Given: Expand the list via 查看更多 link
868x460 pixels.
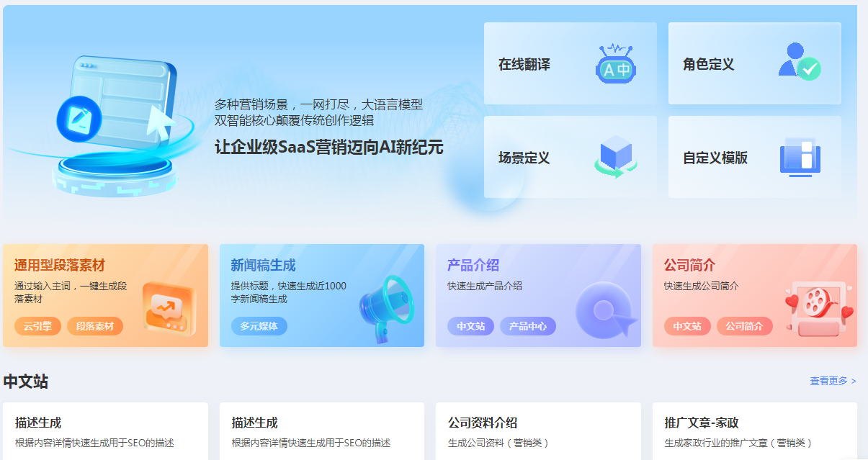Looking at the screenshot, I should pos(833,381).
